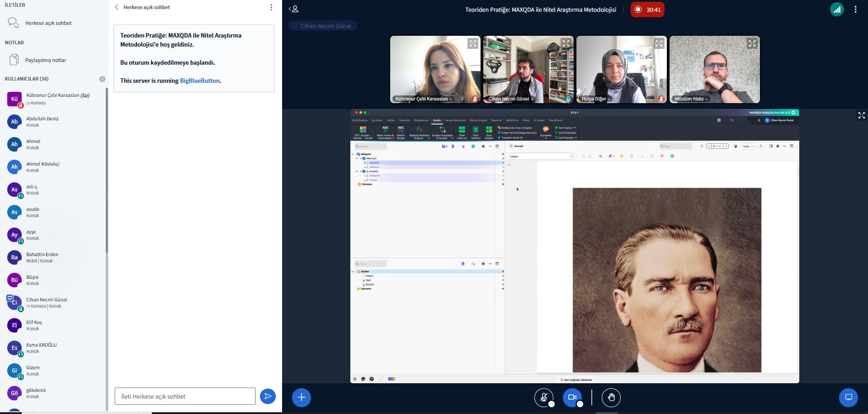
Task: Raise hand using the hand icon
Action: [611, 398]
